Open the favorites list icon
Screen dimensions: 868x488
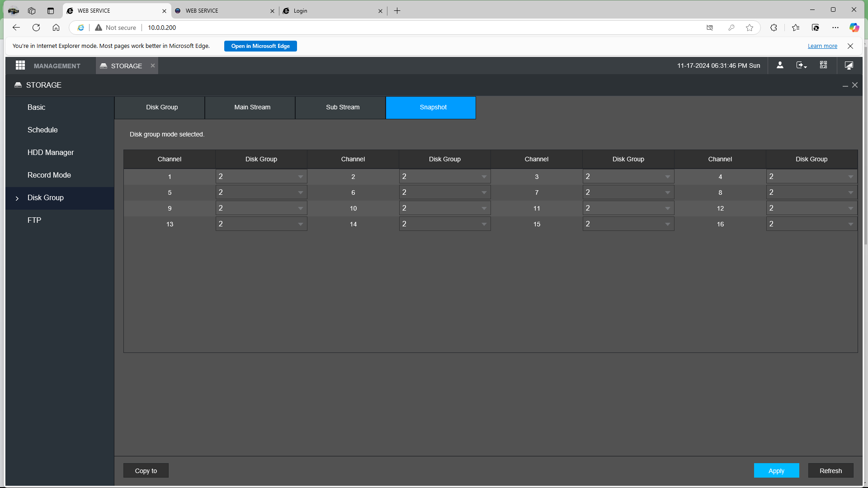pos(796,28)
